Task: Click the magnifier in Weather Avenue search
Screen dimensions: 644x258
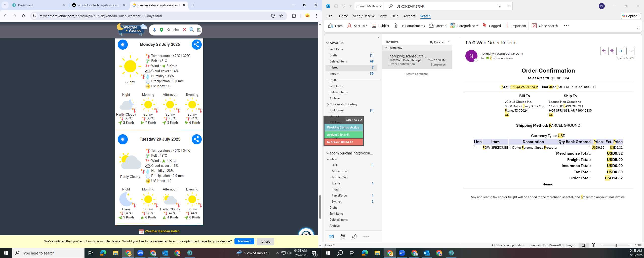Action: (x=192, y=30)
